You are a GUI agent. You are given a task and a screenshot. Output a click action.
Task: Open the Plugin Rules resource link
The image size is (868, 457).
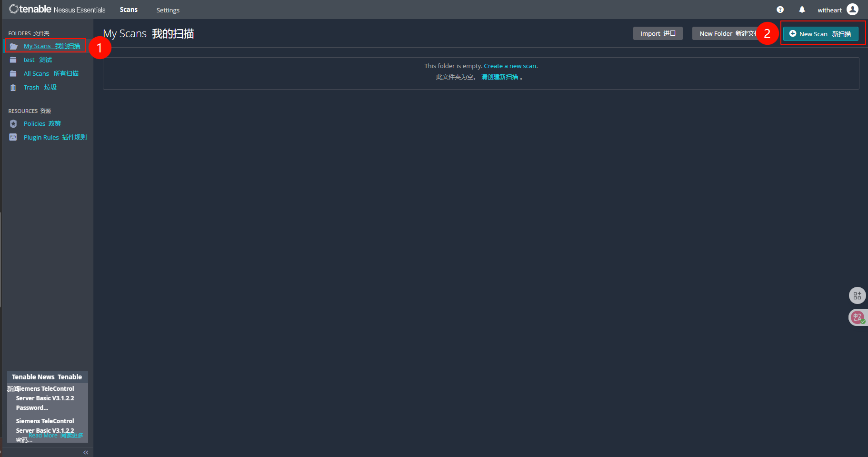pos(55,138)
